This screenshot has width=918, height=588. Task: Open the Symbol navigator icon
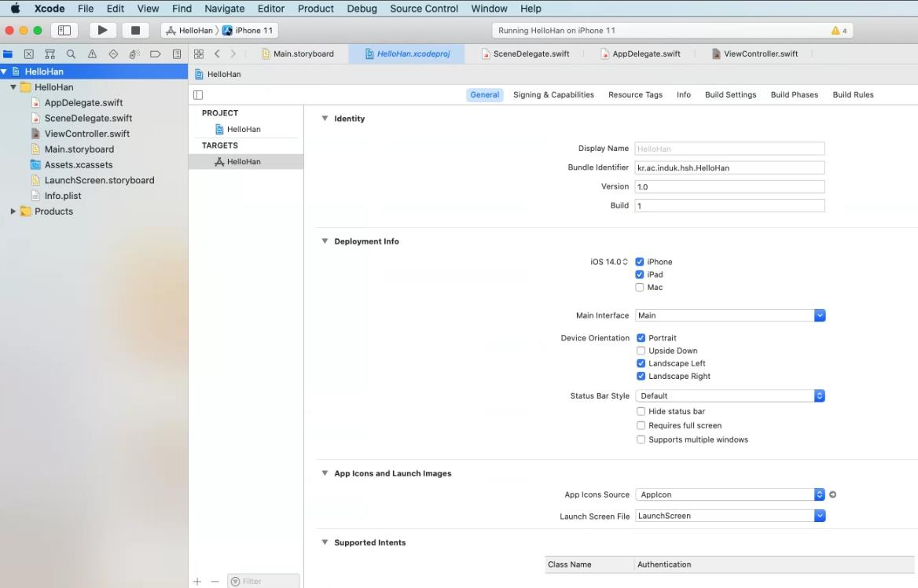[50, 54]
